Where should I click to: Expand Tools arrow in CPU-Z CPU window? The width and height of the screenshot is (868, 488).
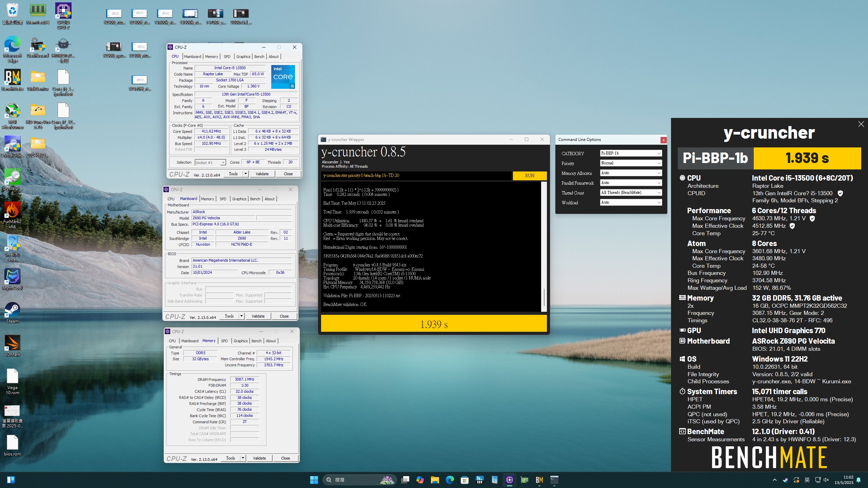tap(246, 174)
